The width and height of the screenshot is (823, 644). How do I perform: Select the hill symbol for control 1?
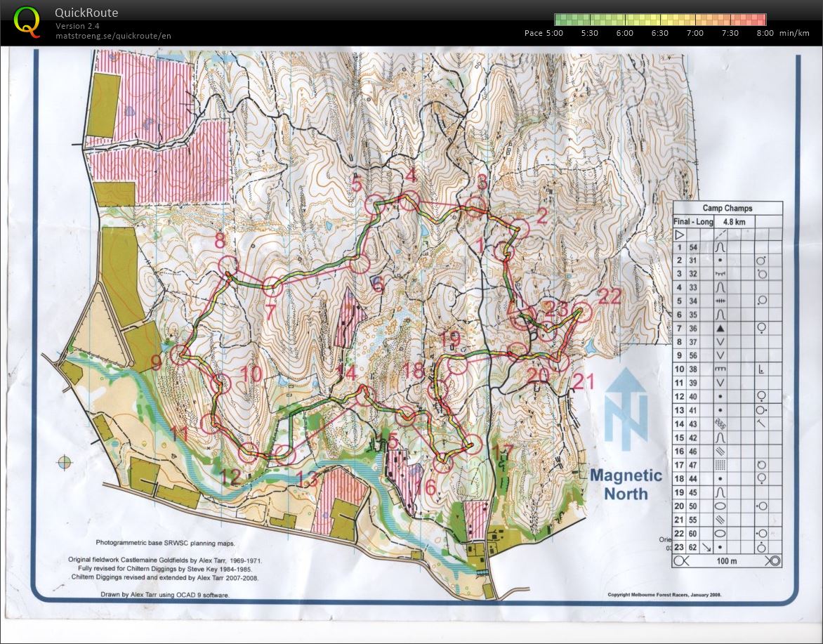[x=720, y=247]
